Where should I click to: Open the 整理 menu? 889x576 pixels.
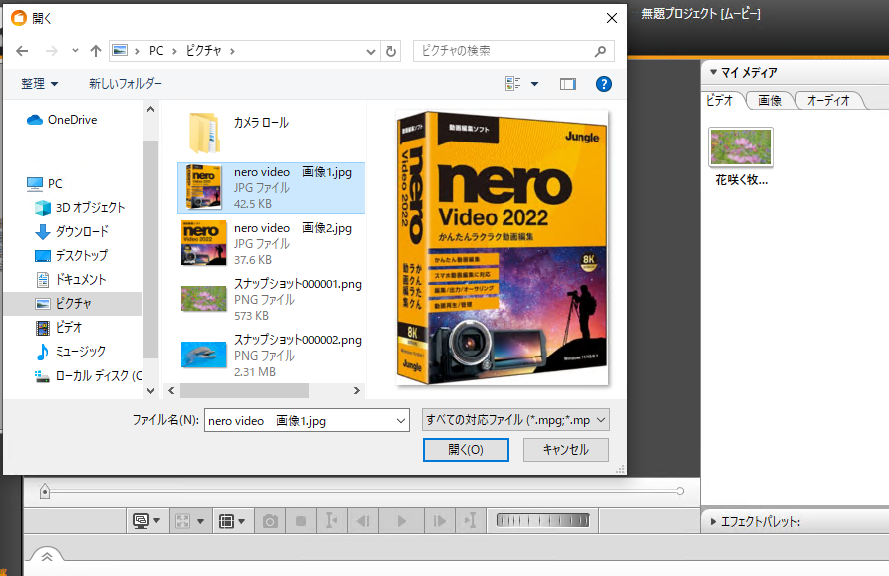click(39, 84)
